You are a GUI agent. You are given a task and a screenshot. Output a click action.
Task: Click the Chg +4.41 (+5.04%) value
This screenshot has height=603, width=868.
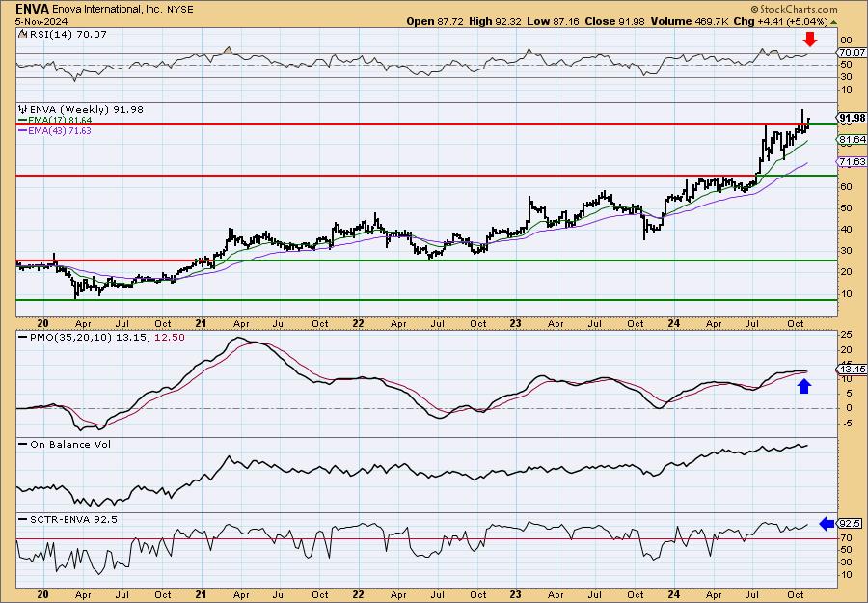[x=780, y=21]
